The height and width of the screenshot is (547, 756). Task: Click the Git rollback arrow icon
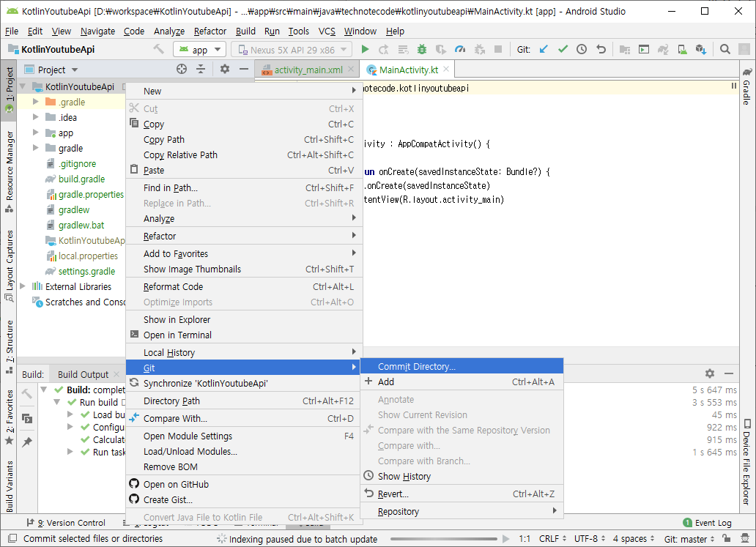pos(601,49)
